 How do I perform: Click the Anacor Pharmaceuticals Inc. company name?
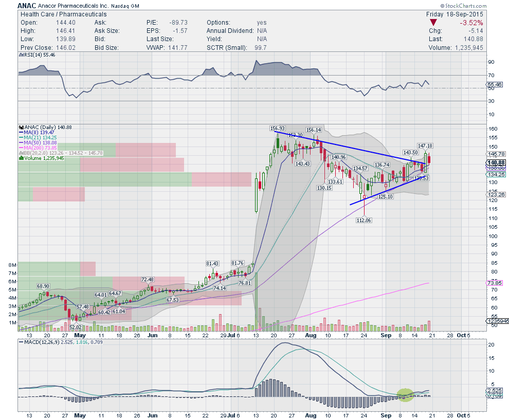coord(73,6)
